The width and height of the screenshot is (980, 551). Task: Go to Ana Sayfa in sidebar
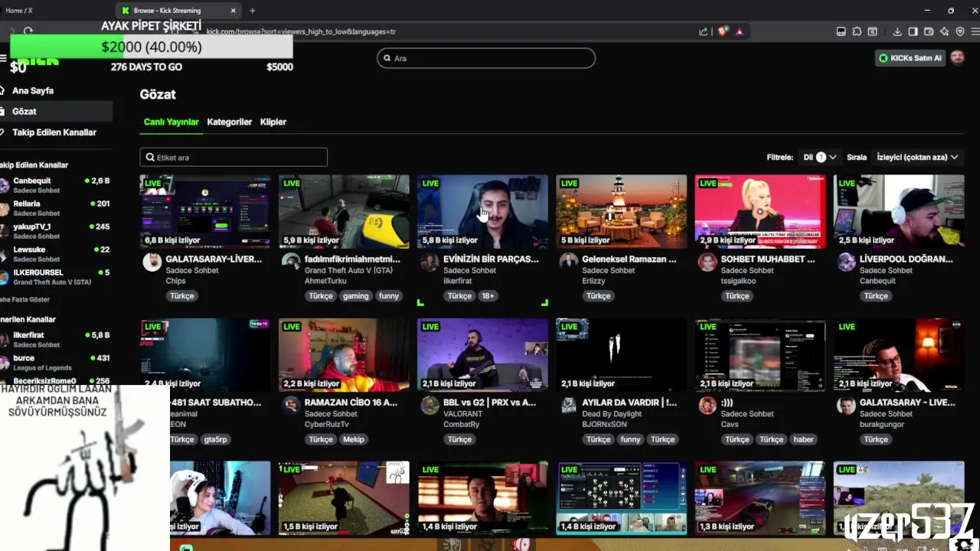click(55, 90)
